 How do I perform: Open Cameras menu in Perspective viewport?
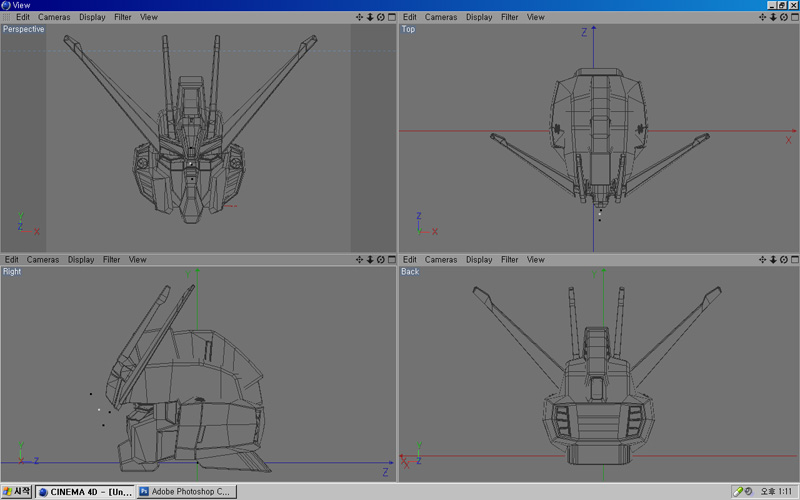pos(54,17)
